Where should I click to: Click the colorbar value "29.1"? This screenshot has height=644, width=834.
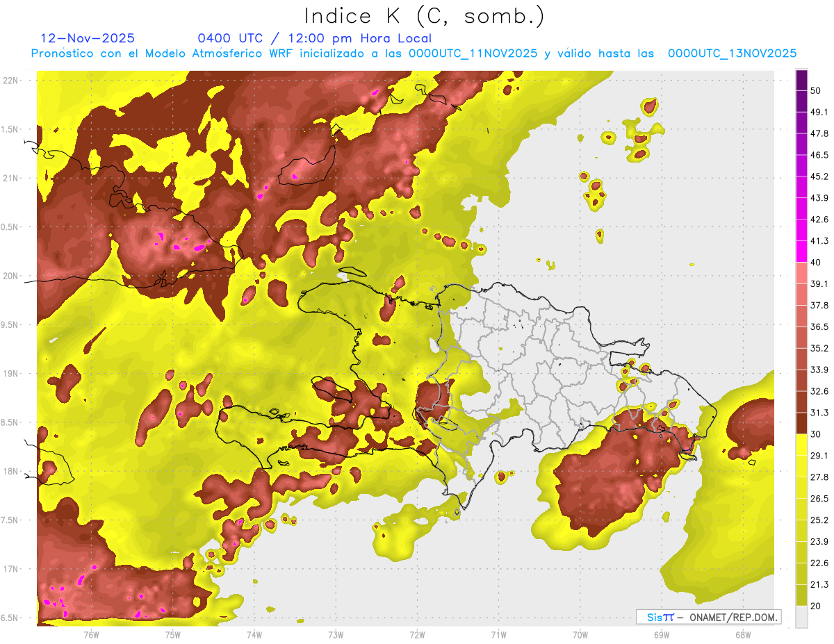tap(820, 455)
